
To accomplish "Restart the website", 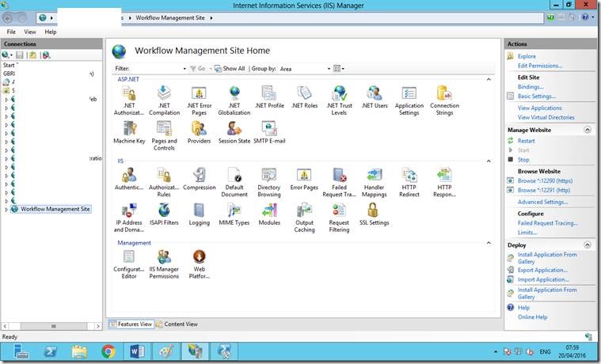I will coord(526,141).
